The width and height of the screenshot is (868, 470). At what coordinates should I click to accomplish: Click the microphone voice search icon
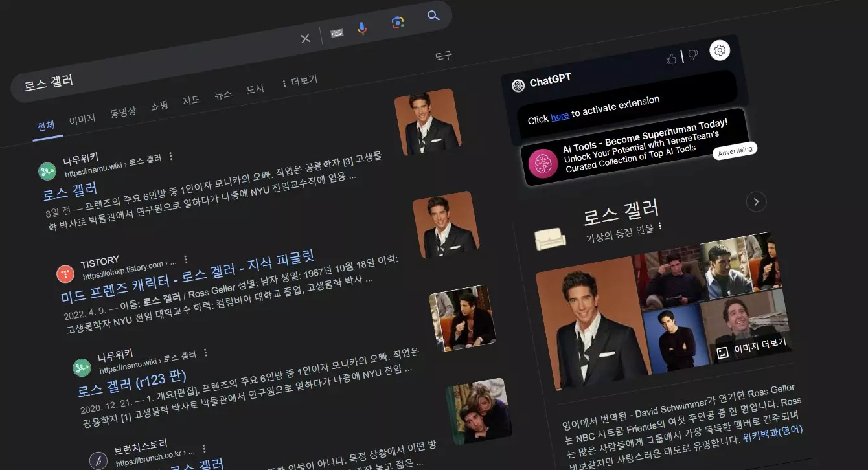[361, 28]
